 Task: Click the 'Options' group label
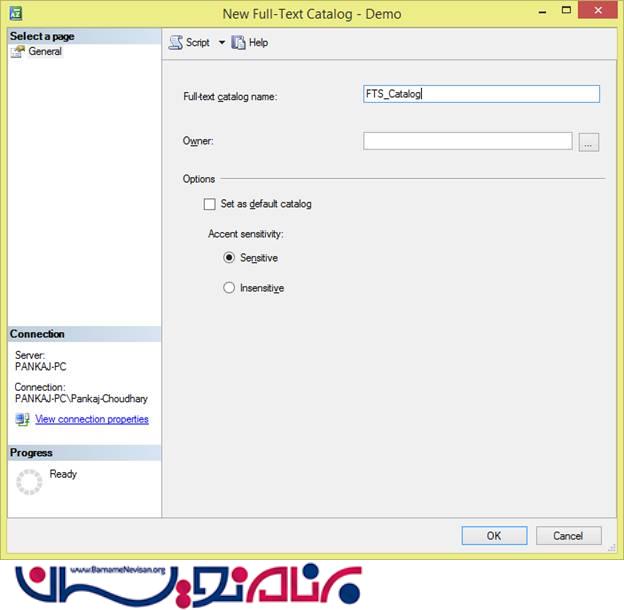tap(199, 179)
